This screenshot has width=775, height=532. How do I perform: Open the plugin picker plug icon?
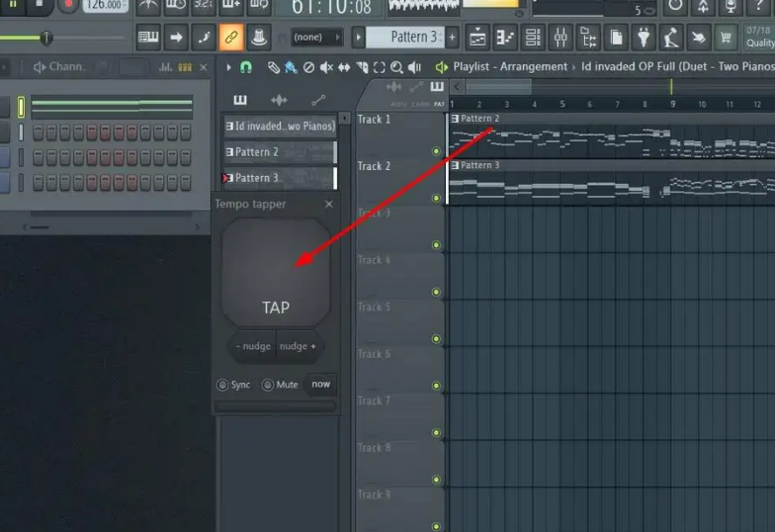coord(644,38)
